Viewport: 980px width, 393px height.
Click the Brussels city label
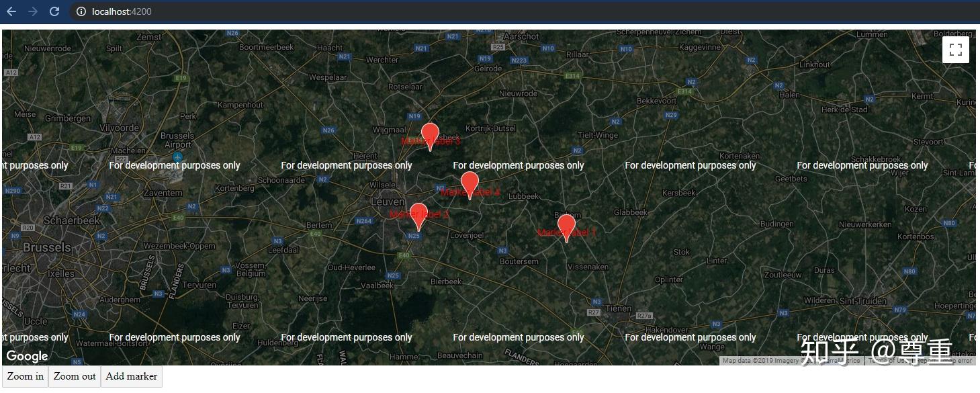46,247
